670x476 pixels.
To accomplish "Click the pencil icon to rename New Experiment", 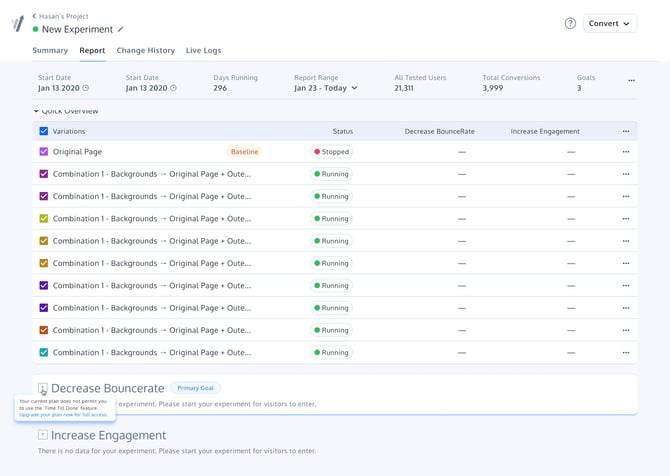I will point(122,30).
